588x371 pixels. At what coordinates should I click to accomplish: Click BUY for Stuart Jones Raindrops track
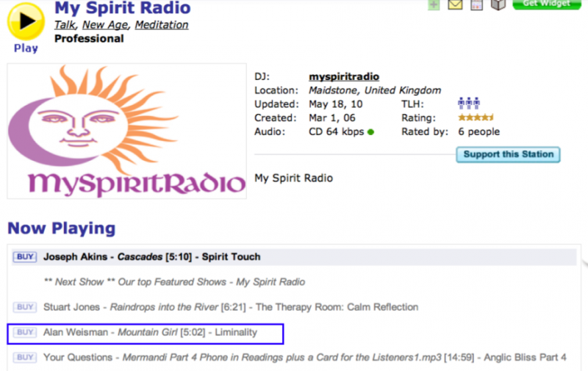pyautogui.click(x=25, y=307)
